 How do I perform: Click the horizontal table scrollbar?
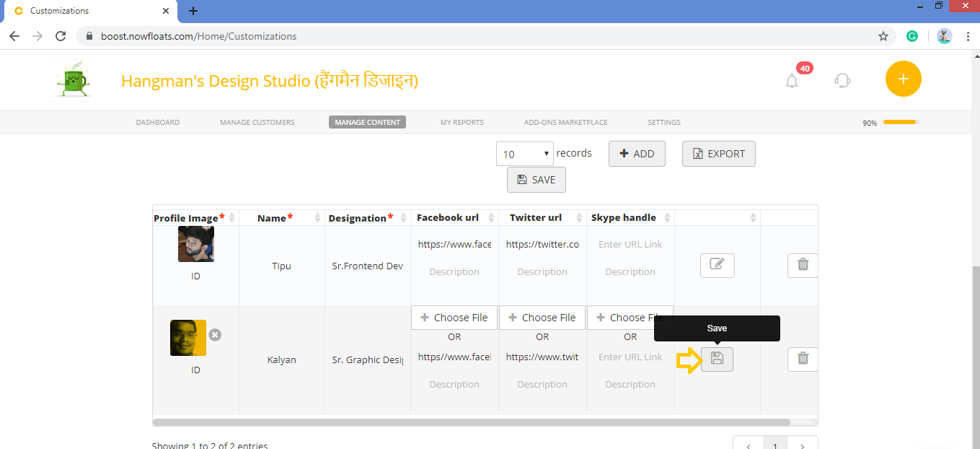click(x=472, y=422)
